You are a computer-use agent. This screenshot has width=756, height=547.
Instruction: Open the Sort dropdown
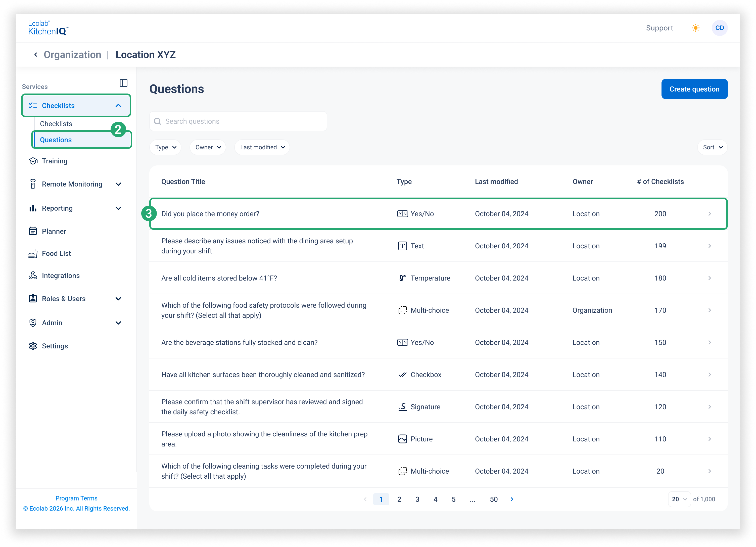(712, 147)
